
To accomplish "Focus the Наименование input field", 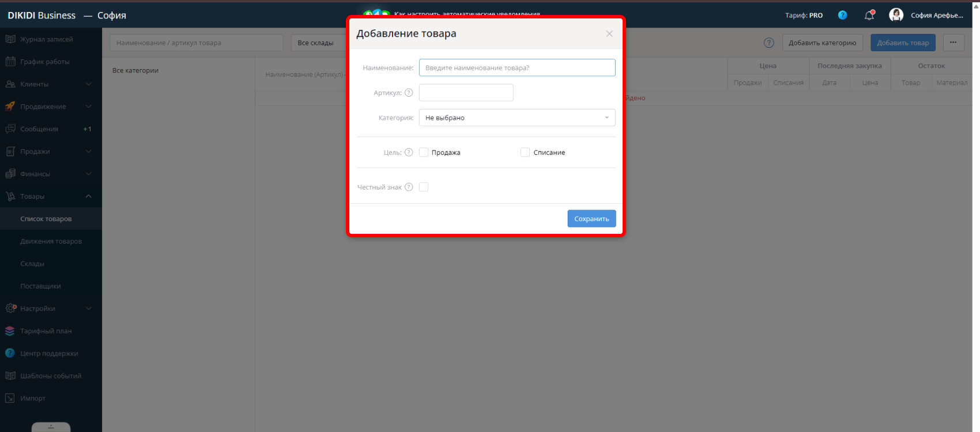I will [517, 68].
